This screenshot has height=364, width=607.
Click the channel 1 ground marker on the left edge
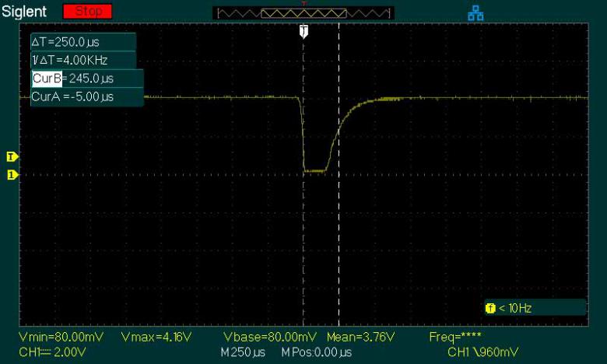[x=12, y=175]
